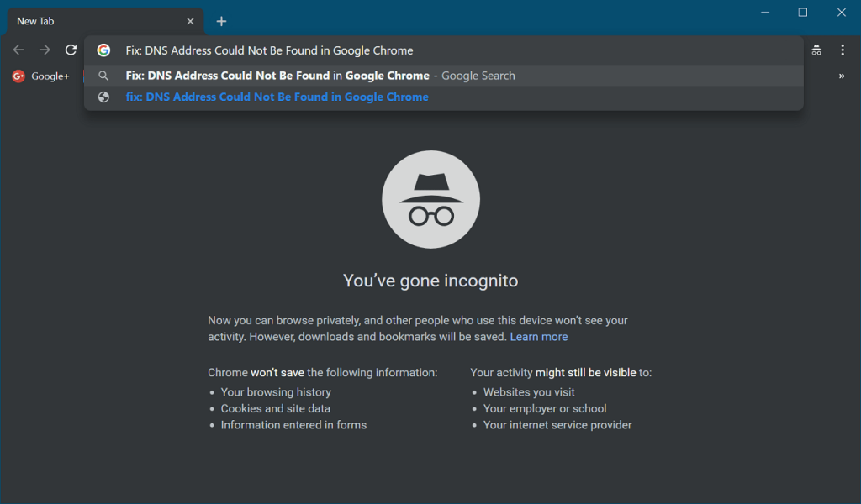Click the 'Your employer or school' bullet text
This screenshot has height=504, width=861.
click(545, 408)
